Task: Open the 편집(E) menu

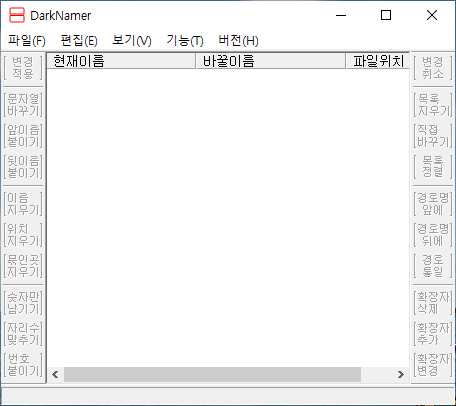Action: click(x=79, y=41)
